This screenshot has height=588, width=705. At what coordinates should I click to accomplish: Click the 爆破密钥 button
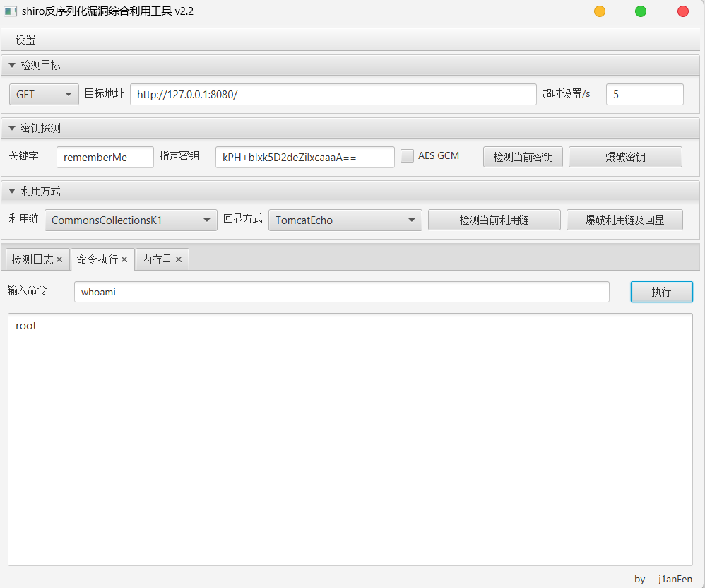[625, 157]
